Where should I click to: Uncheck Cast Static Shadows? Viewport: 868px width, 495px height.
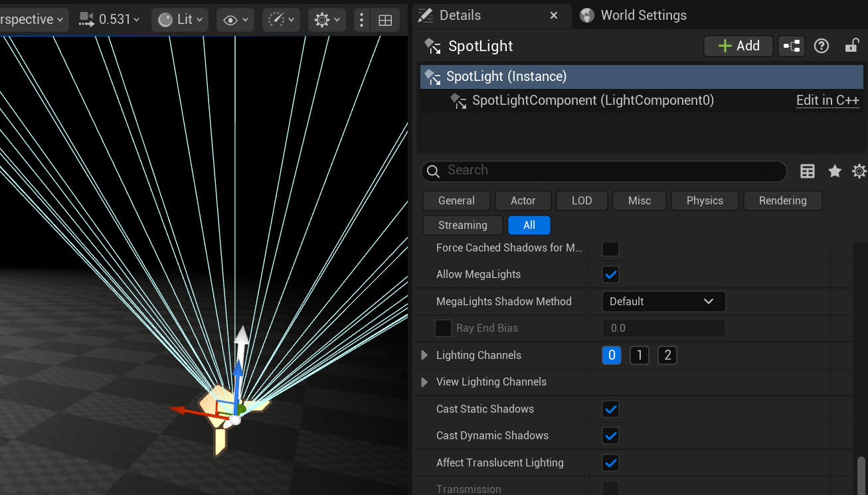coord(610,409)
